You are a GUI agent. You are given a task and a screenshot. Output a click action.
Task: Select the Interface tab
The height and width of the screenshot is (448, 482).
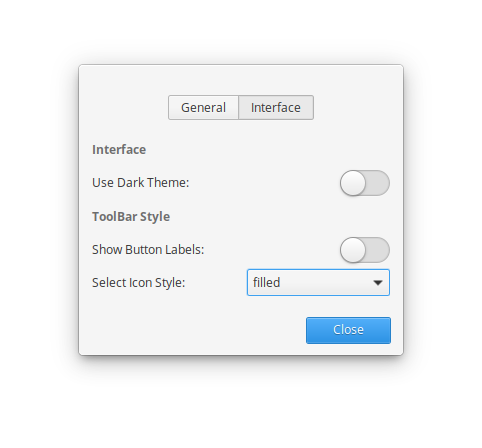click(276, 107)
